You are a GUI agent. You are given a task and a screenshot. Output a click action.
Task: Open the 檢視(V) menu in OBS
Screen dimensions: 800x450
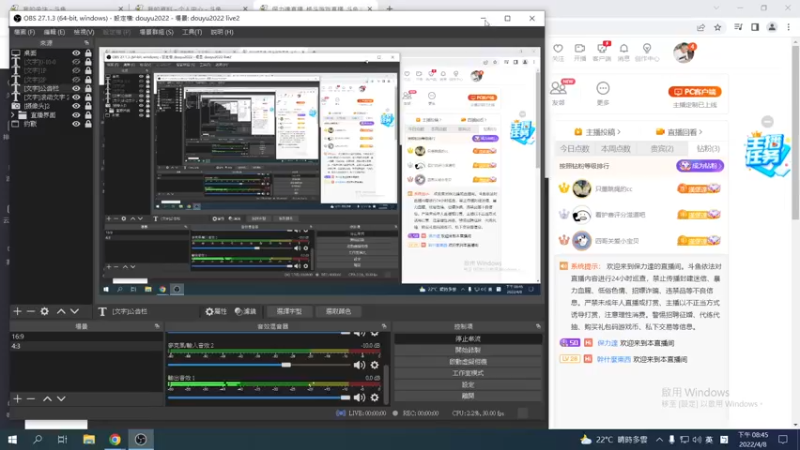click(84, 32)
